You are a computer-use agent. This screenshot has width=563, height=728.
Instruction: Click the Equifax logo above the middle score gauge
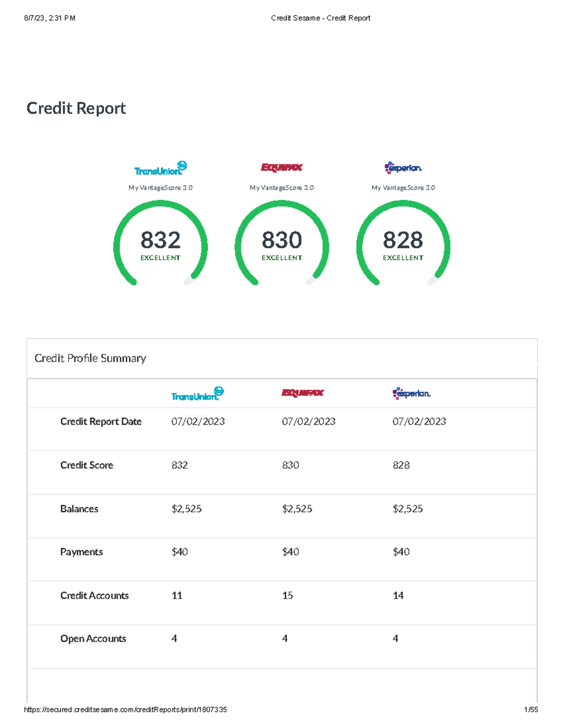coord(281,167)
